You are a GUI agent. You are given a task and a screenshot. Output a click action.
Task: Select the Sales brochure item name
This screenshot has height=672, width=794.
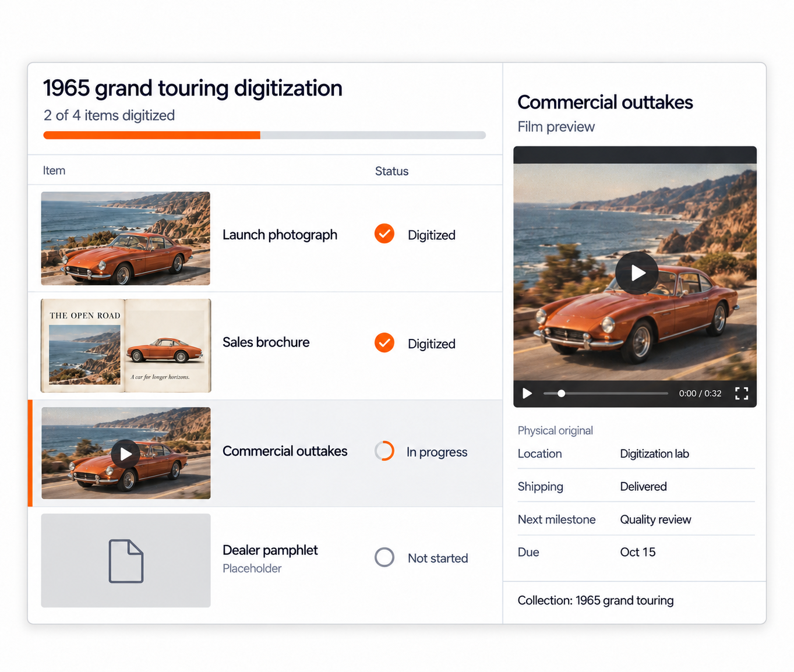point(266,342)
